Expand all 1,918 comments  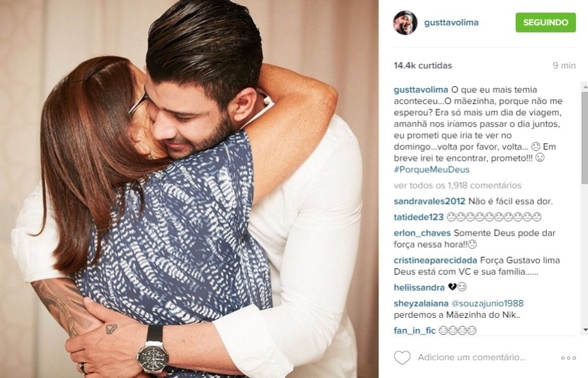(x=458, y=186)
